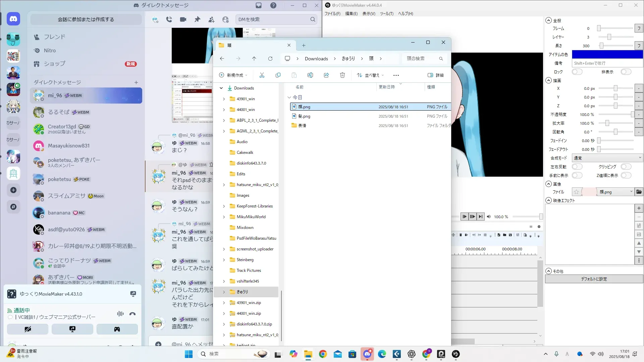Click the デフォルトに設定 button
This screenshot has height=362, width=644.
tap(594, 279)
